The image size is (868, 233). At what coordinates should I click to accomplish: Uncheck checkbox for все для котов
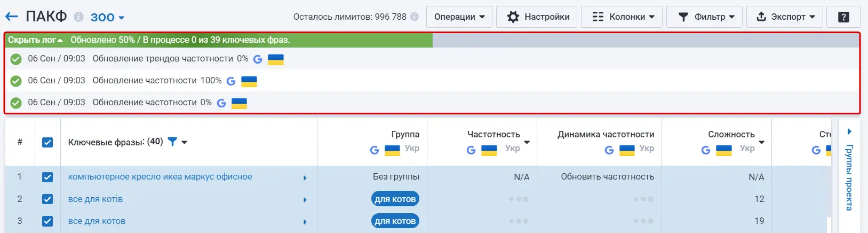pyautogui.click(x=47, y=221)
